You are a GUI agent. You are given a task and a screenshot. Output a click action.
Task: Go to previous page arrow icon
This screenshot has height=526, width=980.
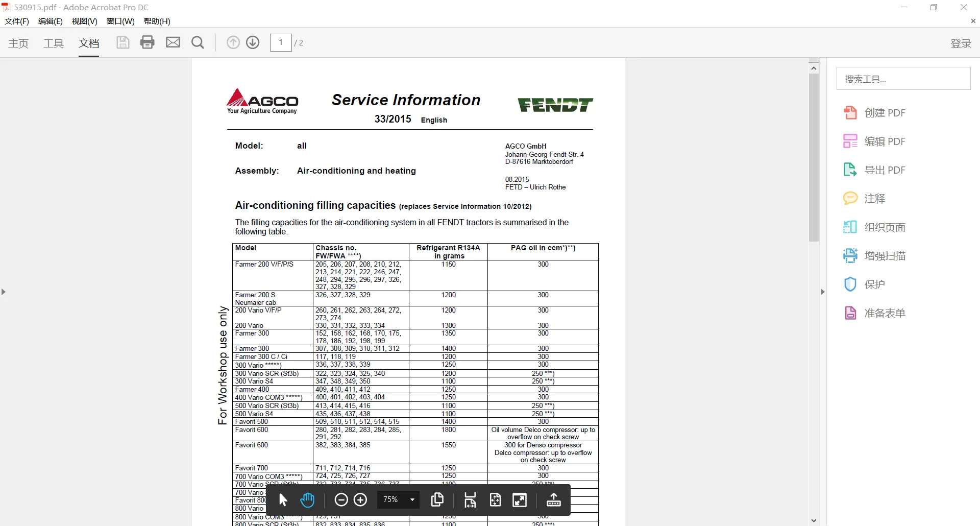pyautogui.click(x=233, y=42)
